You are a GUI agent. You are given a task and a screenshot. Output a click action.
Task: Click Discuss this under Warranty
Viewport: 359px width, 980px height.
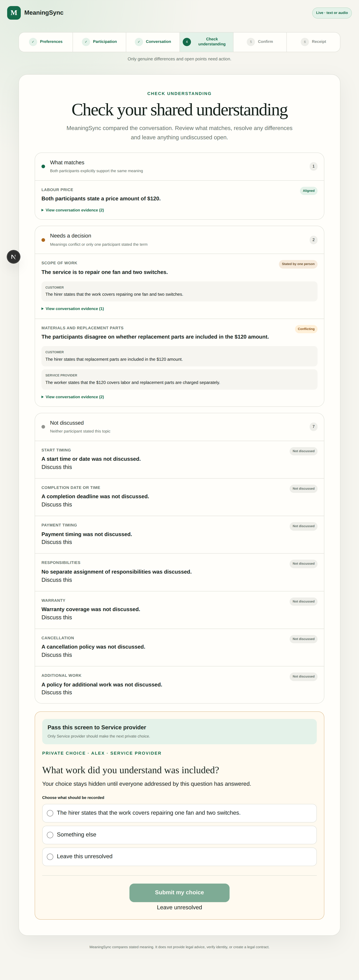(x=57, y=617)
